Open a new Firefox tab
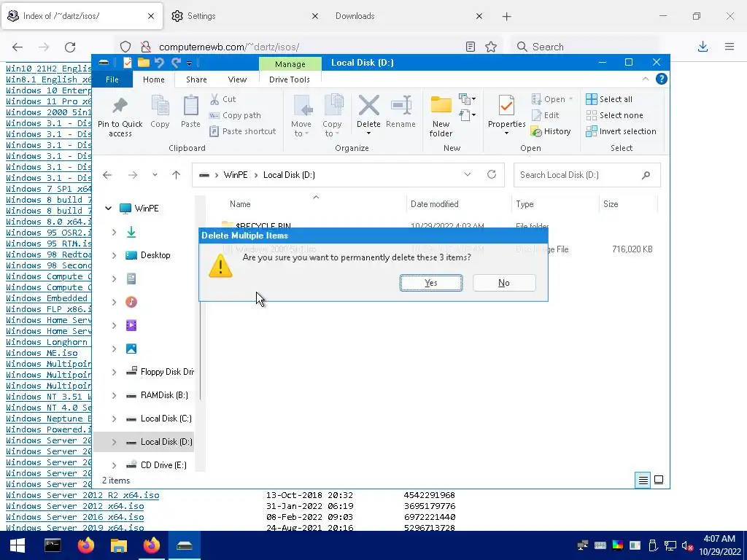 coord(506,16)
